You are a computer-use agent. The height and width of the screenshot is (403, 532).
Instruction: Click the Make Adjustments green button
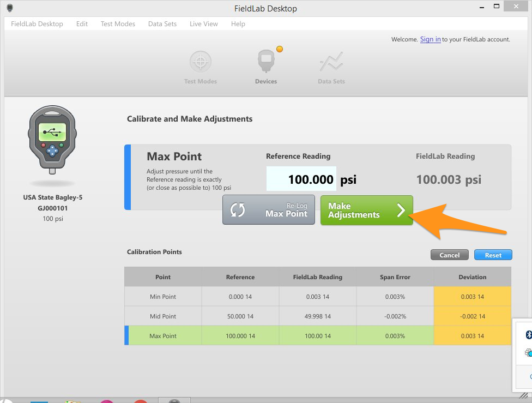(x=367, y=210)
